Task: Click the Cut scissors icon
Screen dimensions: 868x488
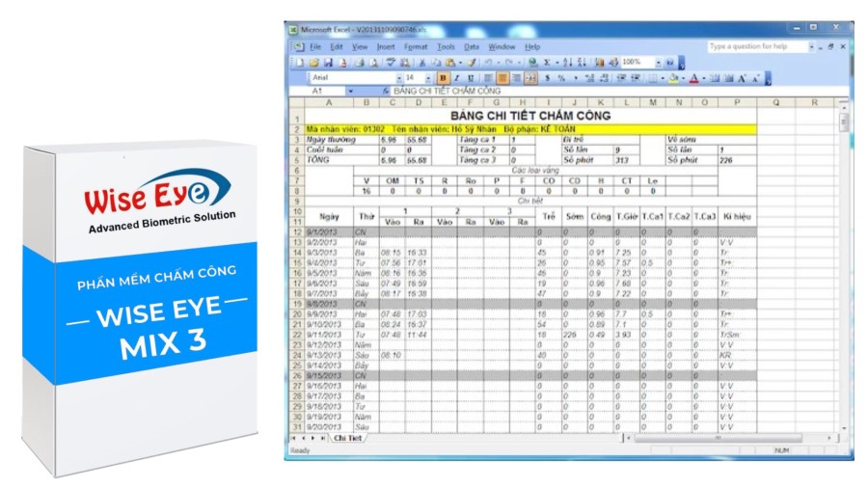Action: (422, 63)
